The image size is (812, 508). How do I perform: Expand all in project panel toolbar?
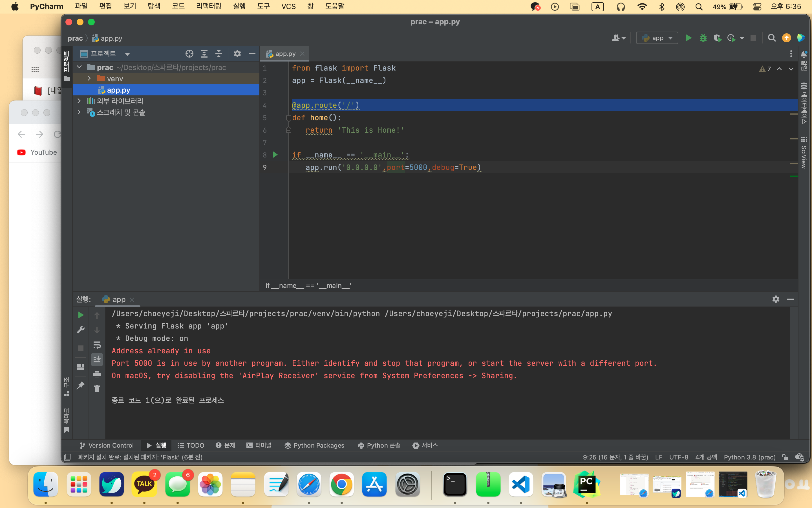click(x=204, y=54)
